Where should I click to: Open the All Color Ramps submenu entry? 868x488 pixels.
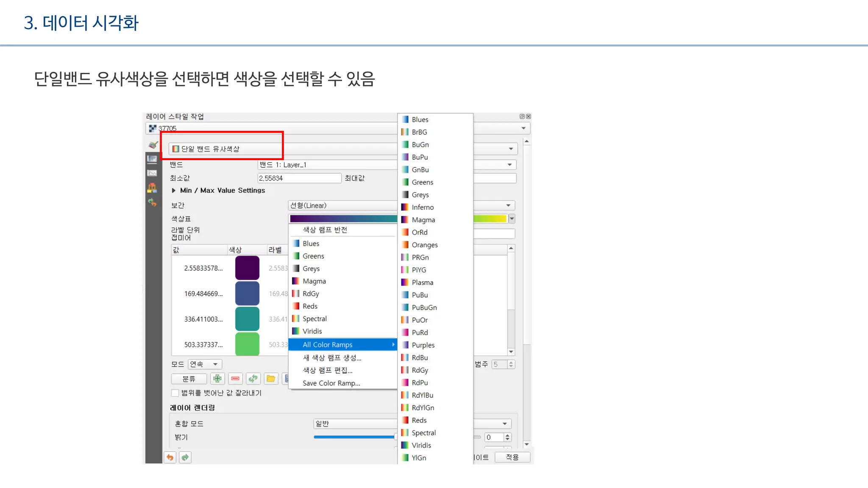343,345
